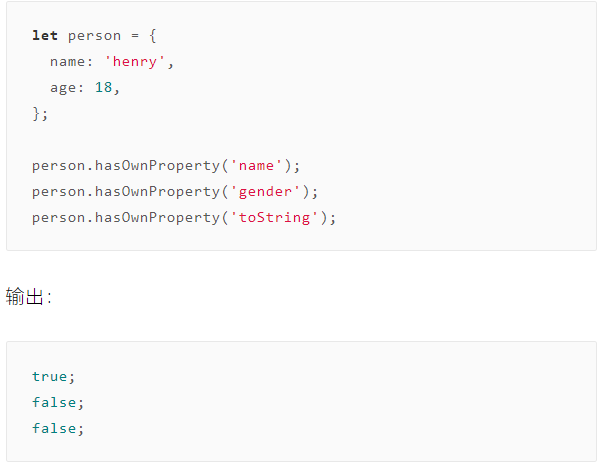Click hasOwnProperty in the gender call line
The height and width of the screenshot is (463, 600).
pyautogui.click(x=157, y=192)
